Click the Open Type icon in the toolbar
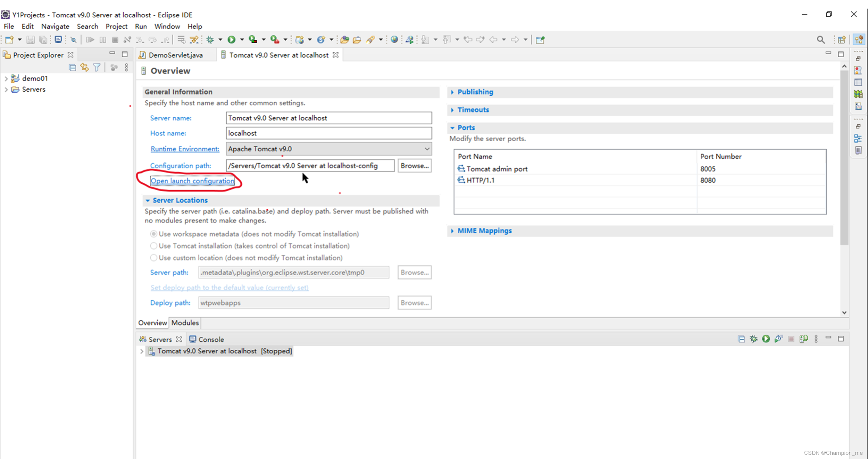Viewport: 868px width, 459px height. click(344, 40)
